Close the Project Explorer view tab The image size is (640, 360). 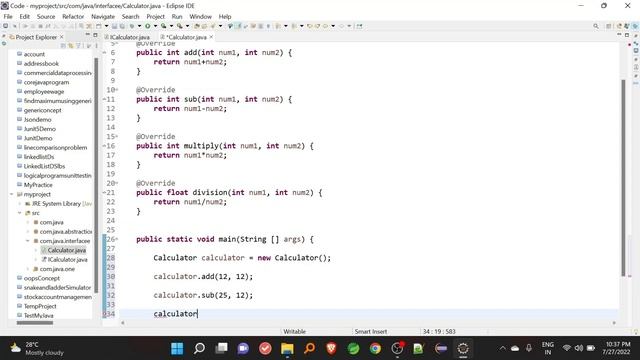(62, 37)
